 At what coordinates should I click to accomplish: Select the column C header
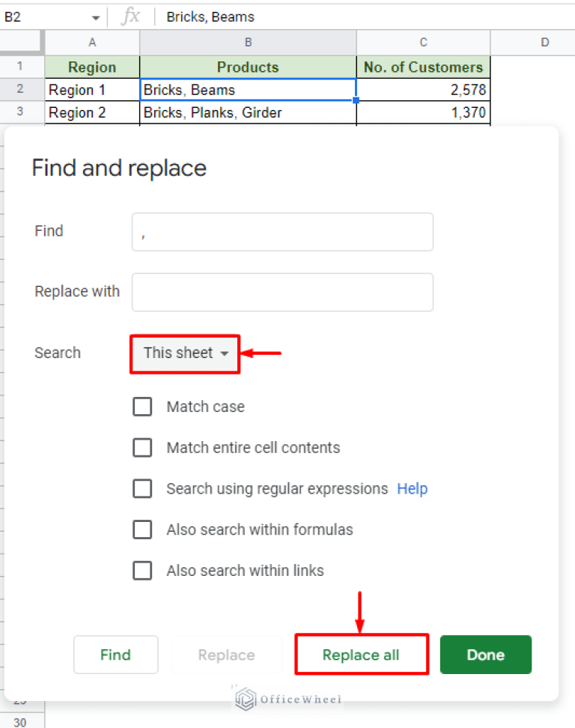click(x=423, y=43)
